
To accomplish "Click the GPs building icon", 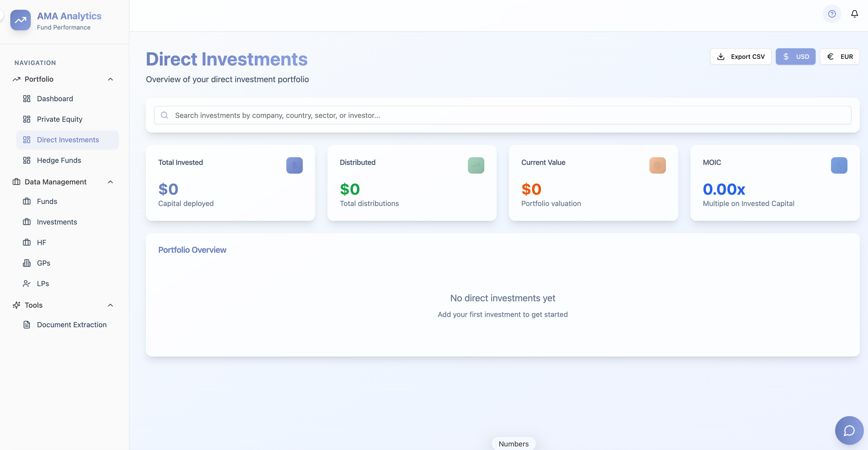I will click(x=27, y=263).
